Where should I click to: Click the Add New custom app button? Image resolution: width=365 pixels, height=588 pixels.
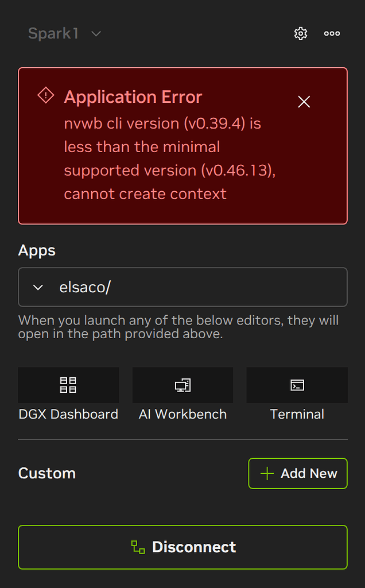[297, 473]
